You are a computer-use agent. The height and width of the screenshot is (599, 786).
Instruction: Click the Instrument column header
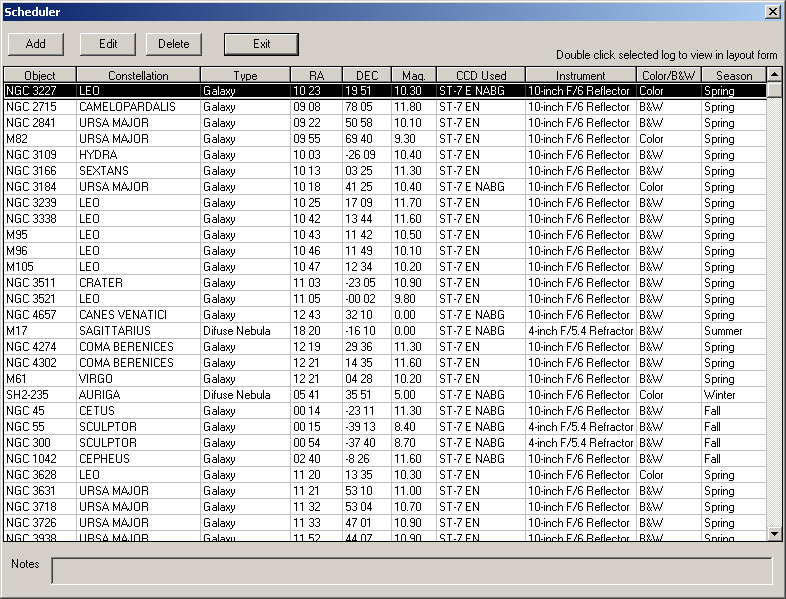tap(580, 75)
